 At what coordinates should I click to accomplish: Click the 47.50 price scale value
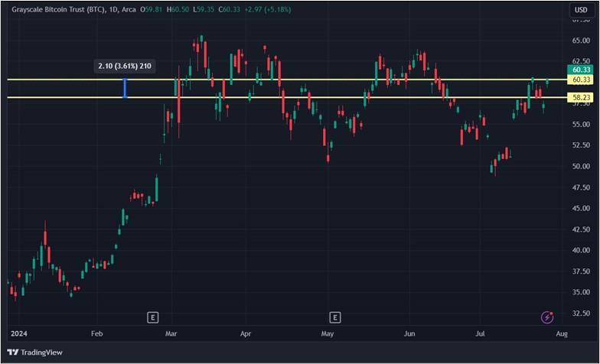click(581, 187)
